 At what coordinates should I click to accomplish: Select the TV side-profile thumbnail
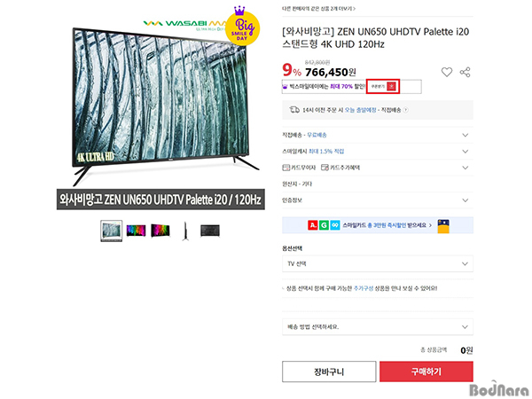tap(185, 231)
